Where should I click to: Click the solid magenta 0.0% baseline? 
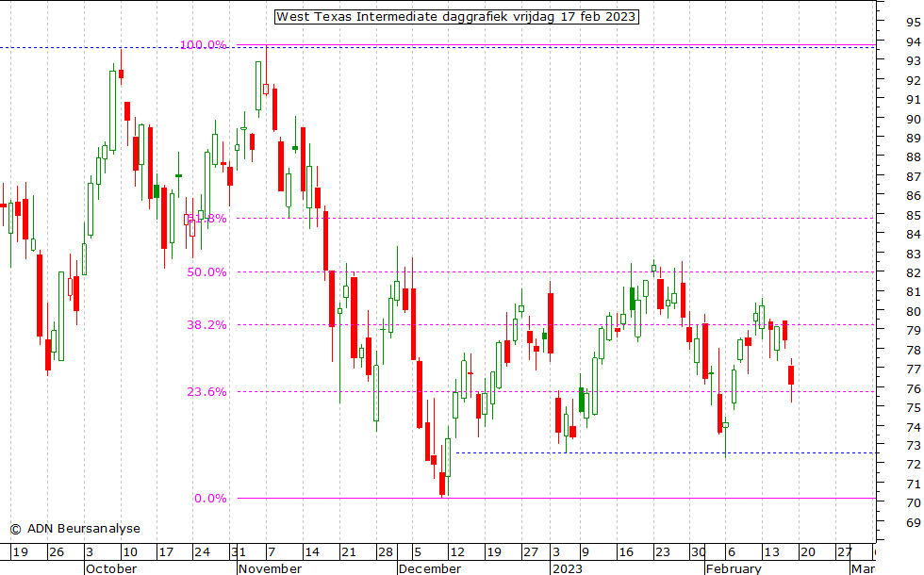[566, 498]
